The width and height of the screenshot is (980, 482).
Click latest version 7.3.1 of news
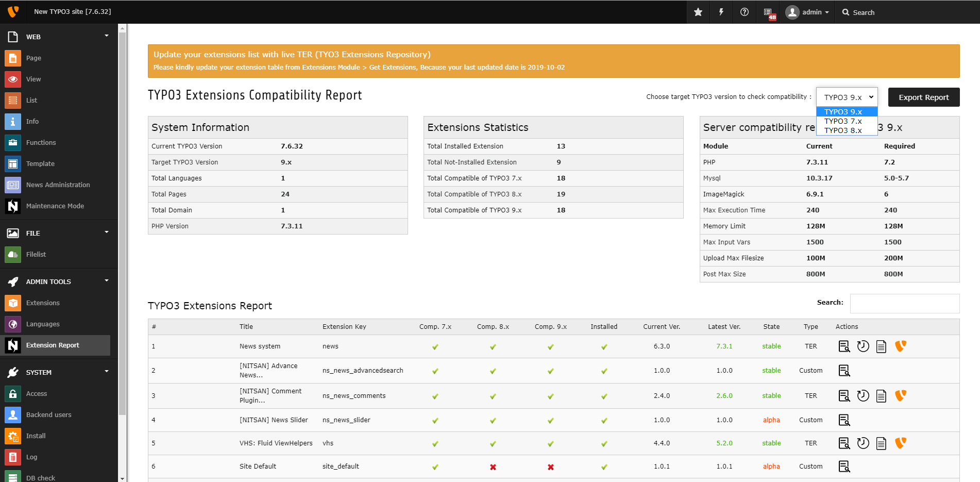pos(724,346)
